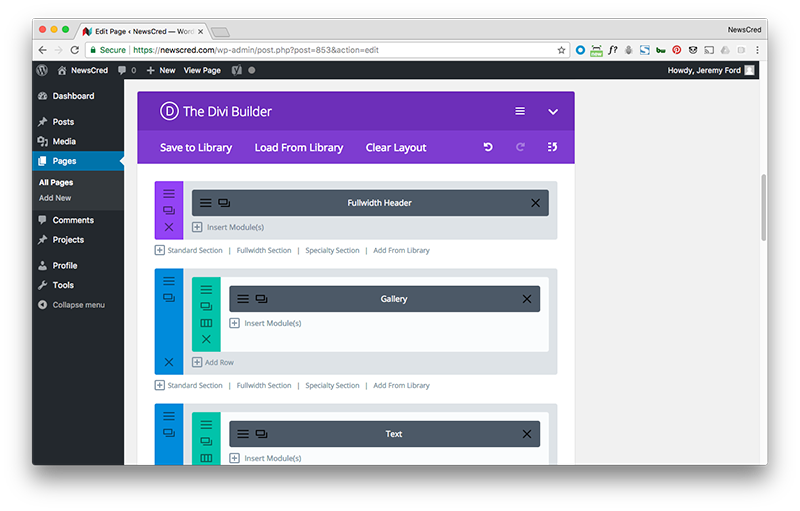Click Add Row in Gallery section
The image size is (800, 511).
tap(213, 362)
